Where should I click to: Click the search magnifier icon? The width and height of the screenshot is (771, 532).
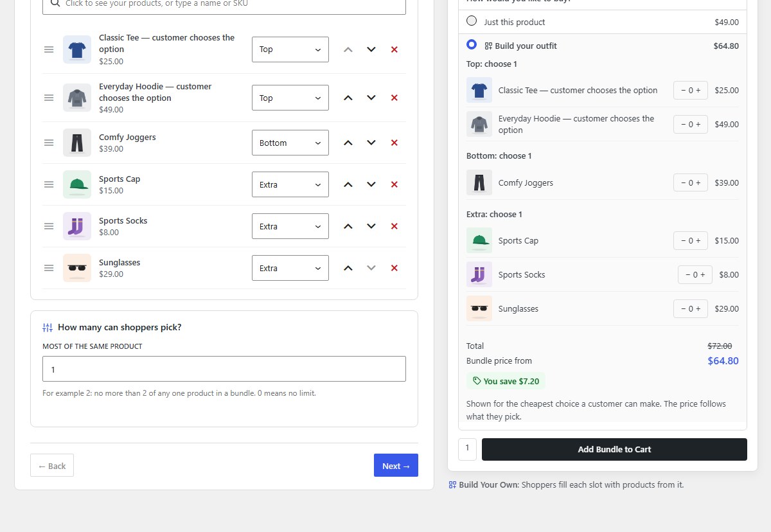[55, 3]
